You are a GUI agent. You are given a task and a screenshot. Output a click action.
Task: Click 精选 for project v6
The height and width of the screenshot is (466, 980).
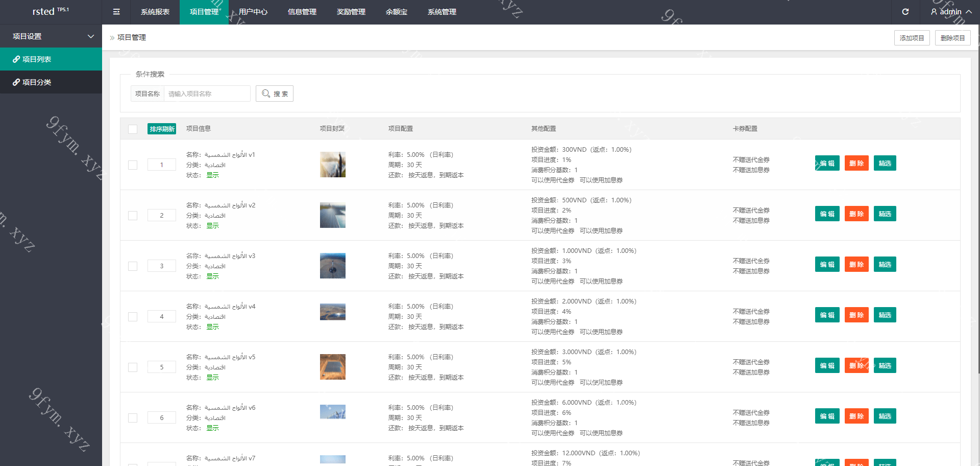click(885, 416)
